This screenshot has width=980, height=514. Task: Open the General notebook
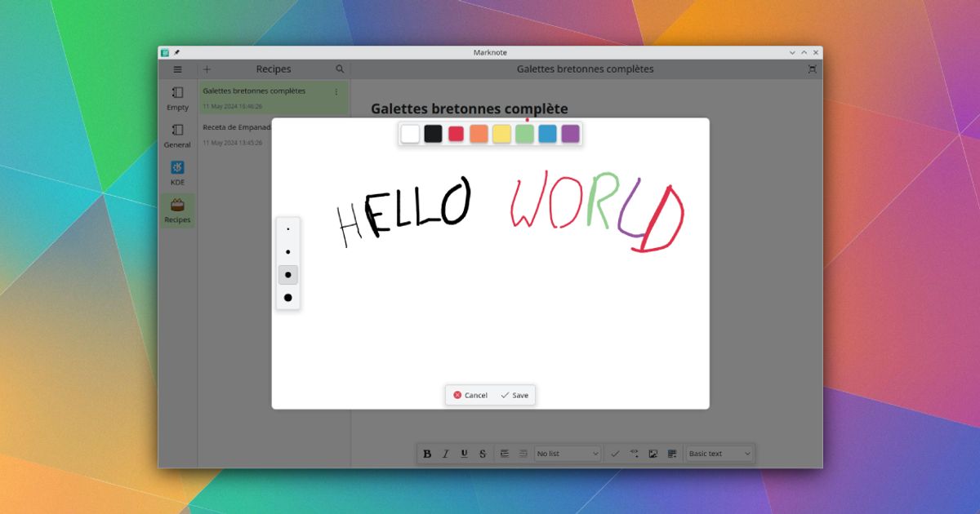tap(177, 135)
